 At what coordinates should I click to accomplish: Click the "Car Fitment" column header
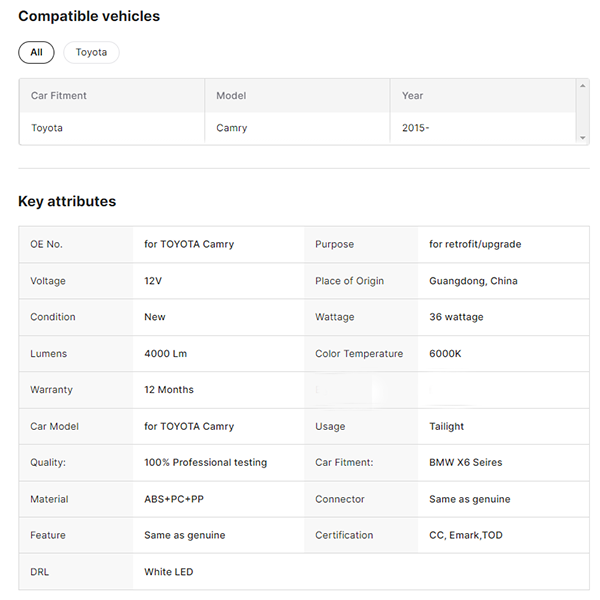click(x=59, y=96)
